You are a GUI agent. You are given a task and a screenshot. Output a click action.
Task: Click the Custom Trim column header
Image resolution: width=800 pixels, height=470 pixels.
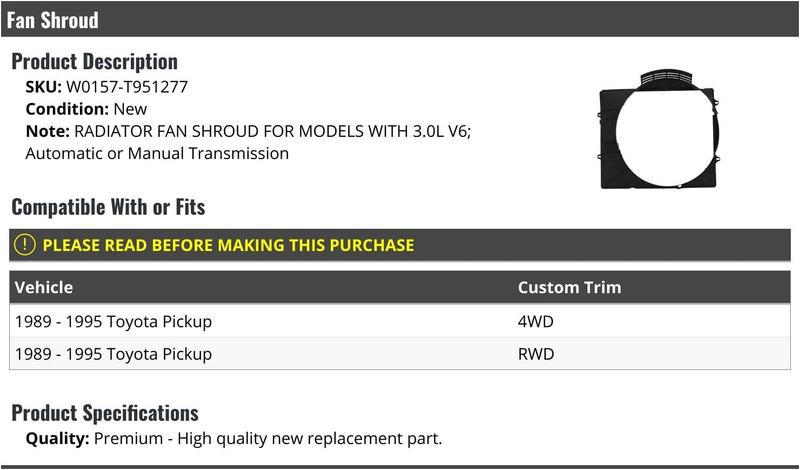(x=569, y=287)
